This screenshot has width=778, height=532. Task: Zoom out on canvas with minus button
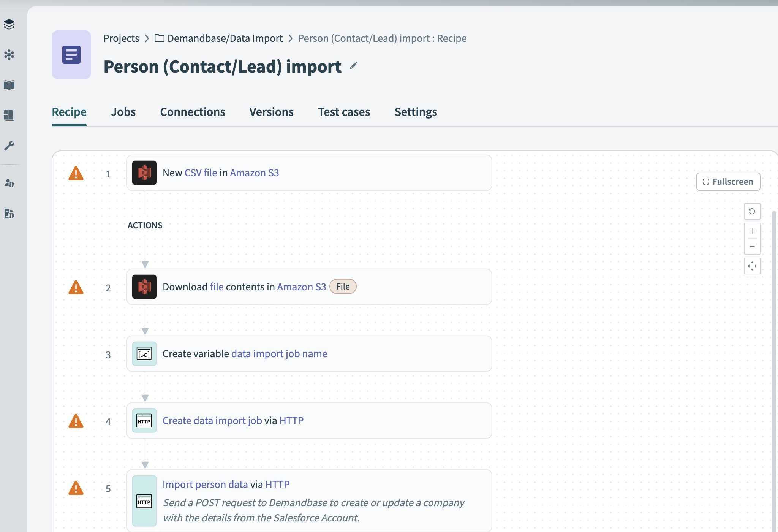tap(752, 247)
